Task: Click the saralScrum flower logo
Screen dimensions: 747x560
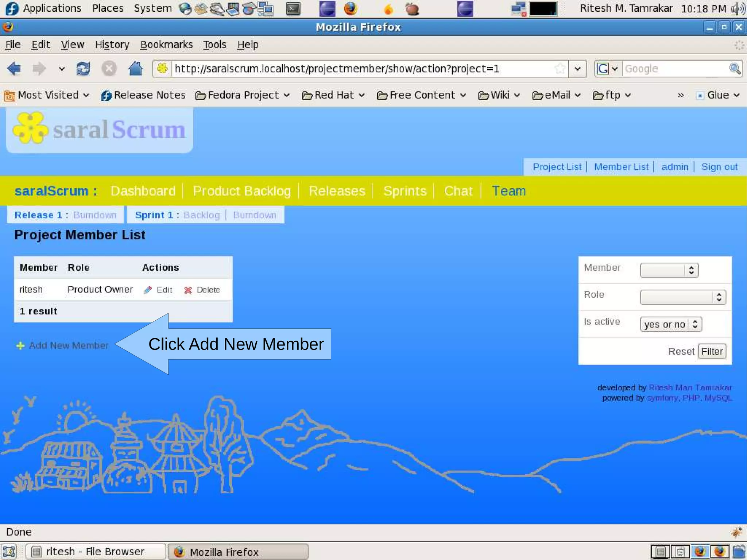Action: tap(30, 128)
